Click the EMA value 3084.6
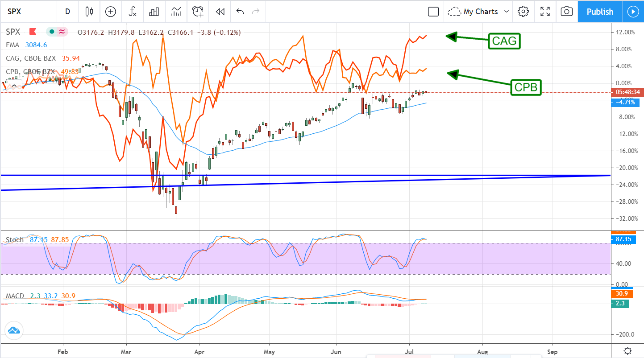 pyautogui.click(x=36, y=45)
